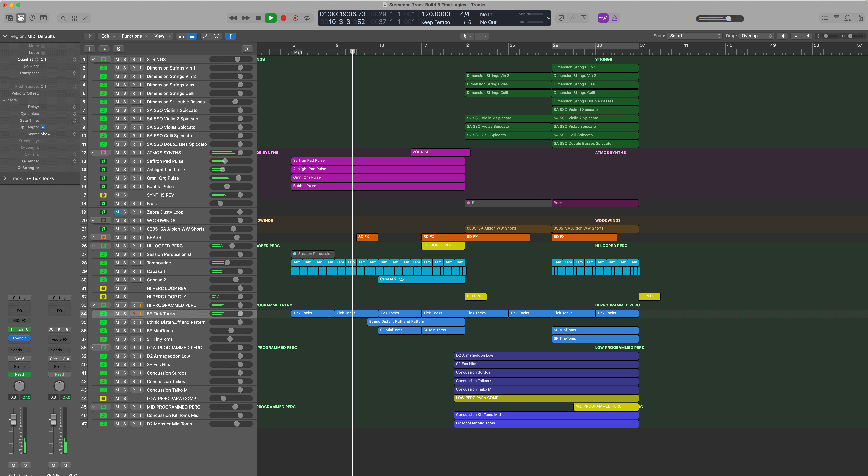
Task: Record-enable SF Tick Tocks track
Action: coord(133,314)
